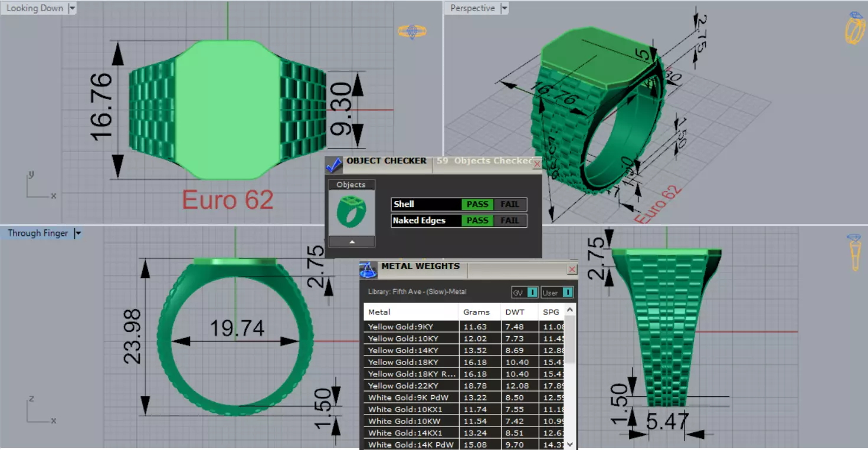This screenshot has height=450, width=868.
Task: Click the Metal column header
Action: (411, 312)
